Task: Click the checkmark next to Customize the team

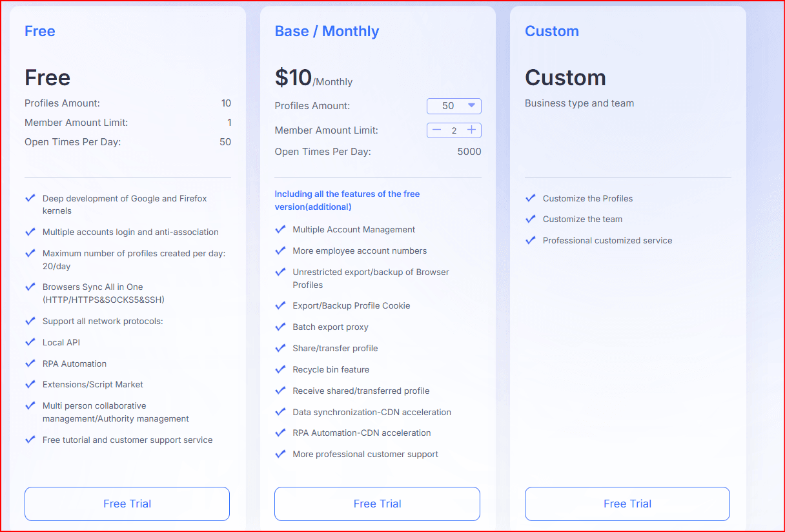Action: click(531, 219)
